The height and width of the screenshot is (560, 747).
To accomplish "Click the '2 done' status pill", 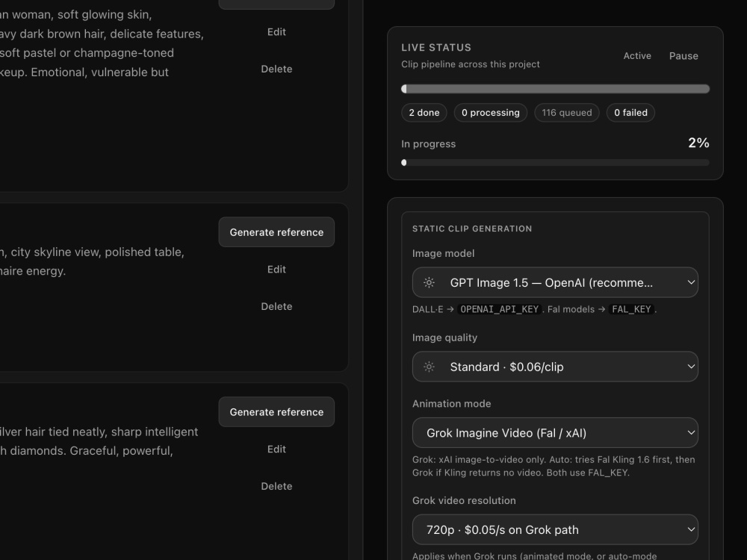I will [x=424, y=113].
